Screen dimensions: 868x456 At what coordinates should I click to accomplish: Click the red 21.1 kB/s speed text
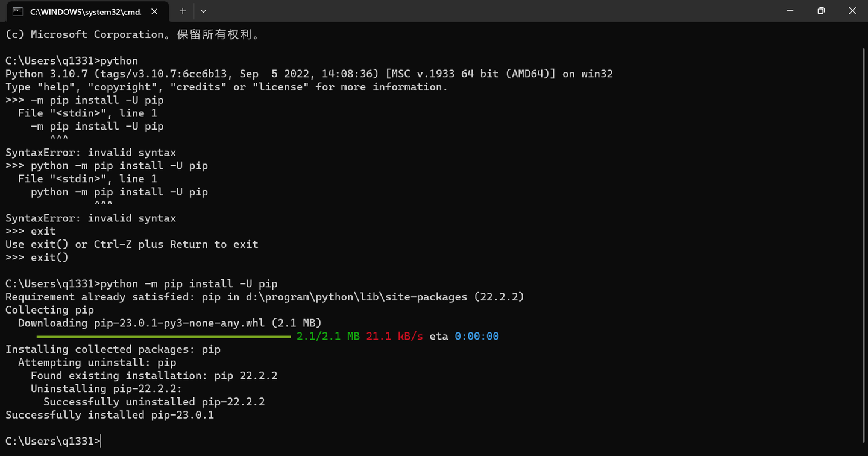pyautogui.click(x=395, y=336)
